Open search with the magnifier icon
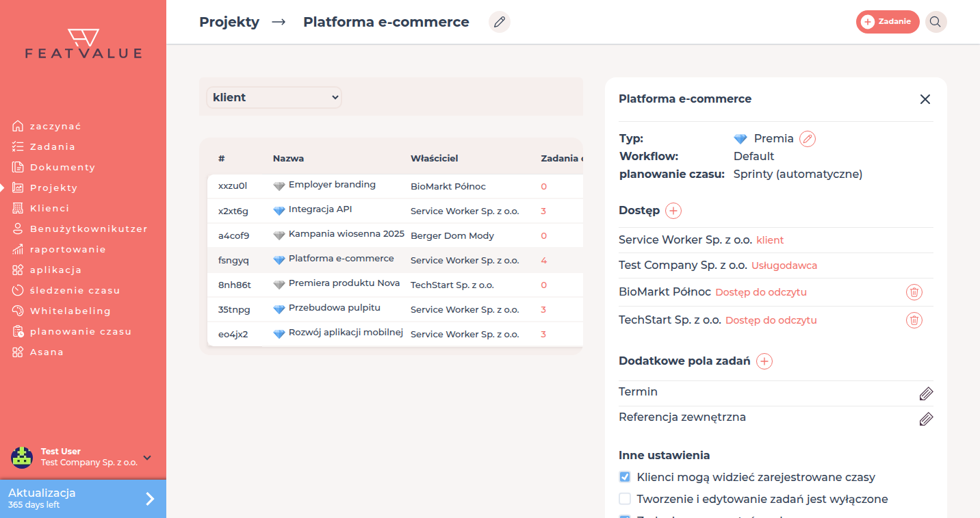Viewport: 980px width, 518px height. pos(936,22)
